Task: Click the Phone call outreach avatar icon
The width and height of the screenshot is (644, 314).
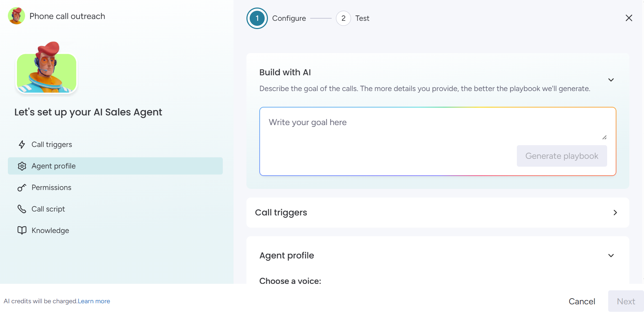Action: [x=16, y=16]
